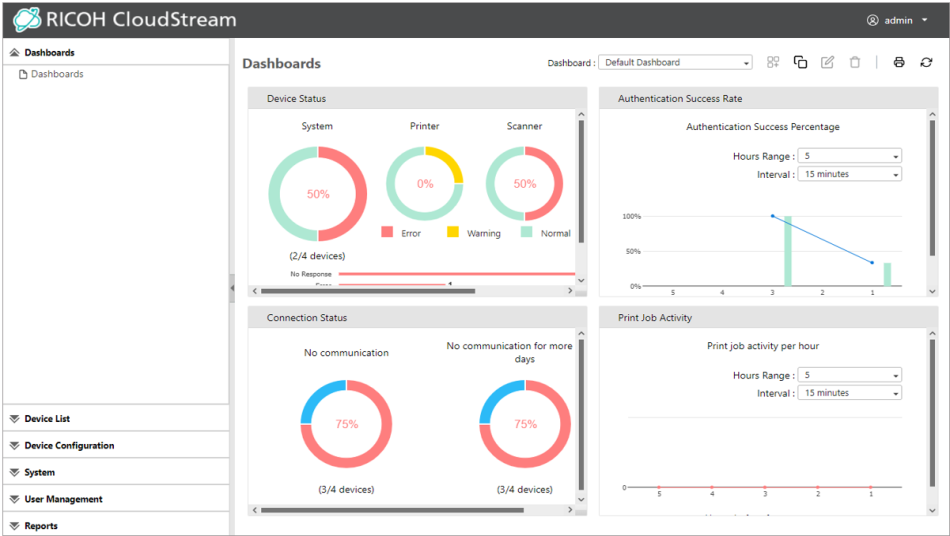This screenshot has width=950, height=536.
Task: Select Dashboards item in the sidebar tree
Action: click(x=57, y=74)
